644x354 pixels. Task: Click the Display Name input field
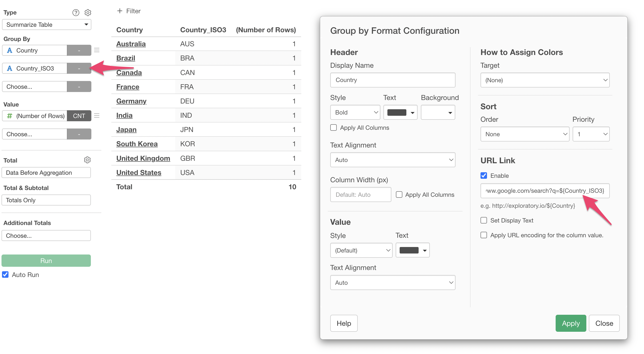(x=392, y=80)
